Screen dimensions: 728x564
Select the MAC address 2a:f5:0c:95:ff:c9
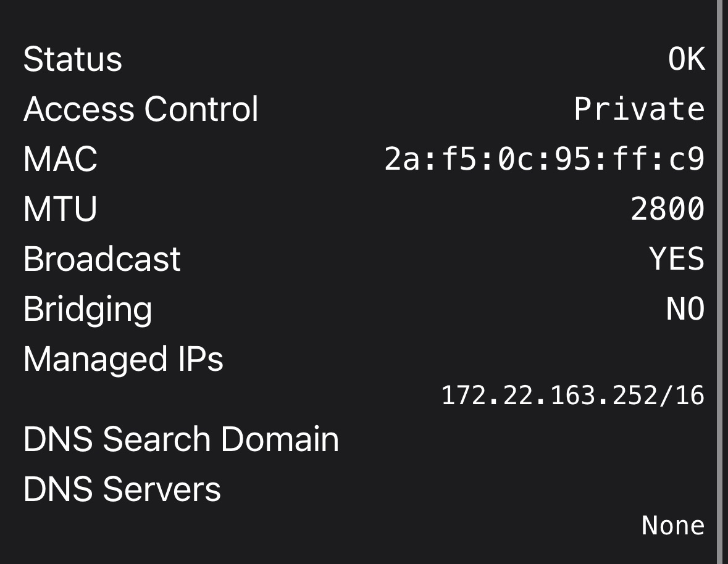point(545,159)
